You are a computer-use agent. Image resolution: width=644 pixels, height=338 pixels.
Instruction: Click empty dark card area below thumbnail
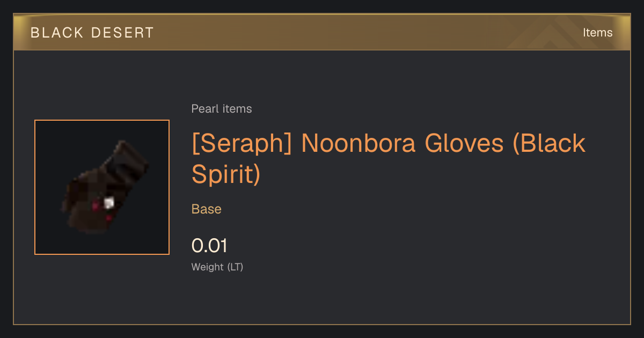pos(102,290)
